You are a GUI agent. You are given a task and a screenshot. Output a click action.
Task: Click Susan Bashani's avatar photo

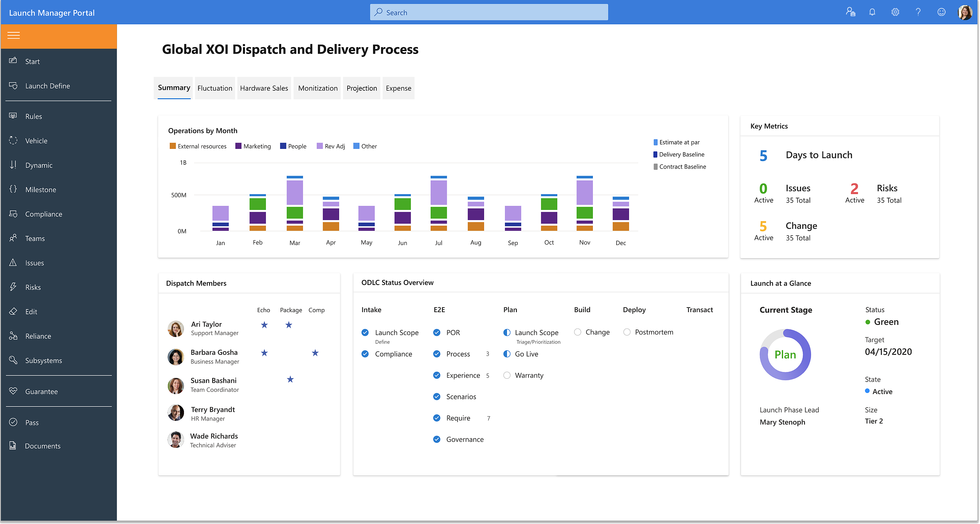click(x=176, y=385)
